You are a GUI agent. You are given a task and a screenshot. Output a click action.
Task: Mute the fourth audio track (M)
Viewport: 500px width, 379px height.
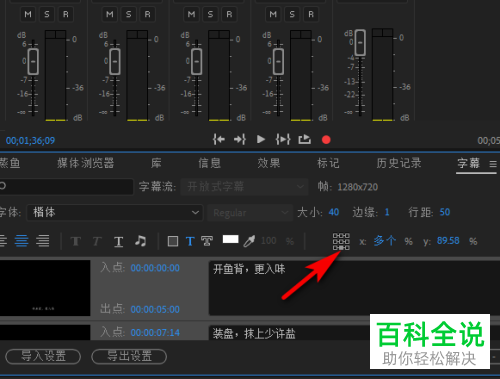(273, 14)
